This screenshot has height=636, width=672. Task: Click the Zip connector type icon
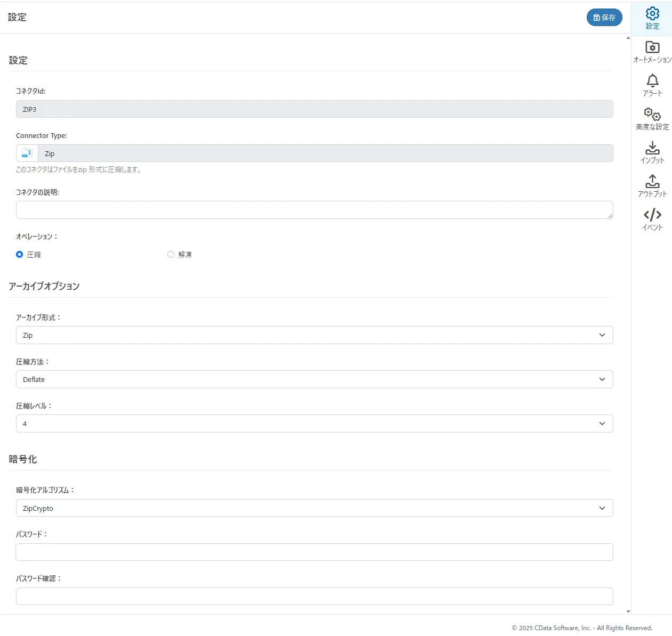[x=27, y=153]
